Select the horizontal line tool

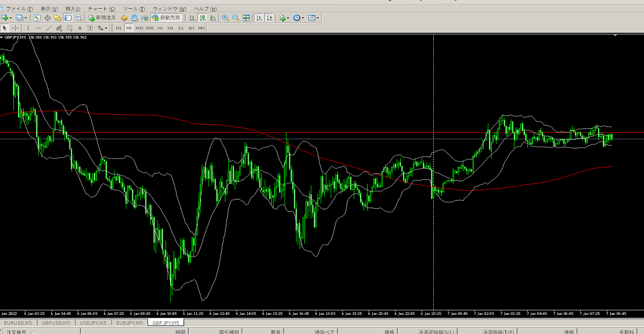point(38,28)
